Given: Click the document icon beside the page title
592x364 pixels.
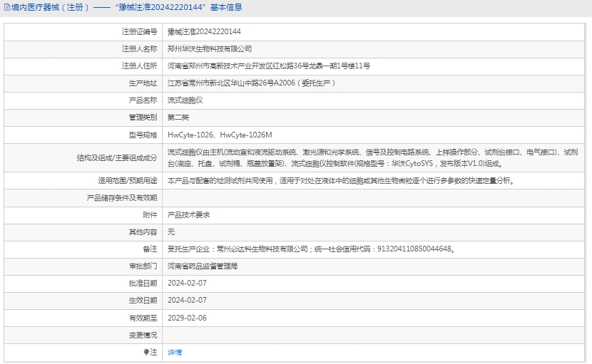Looking at the screenshot, I should coord(6,8).
